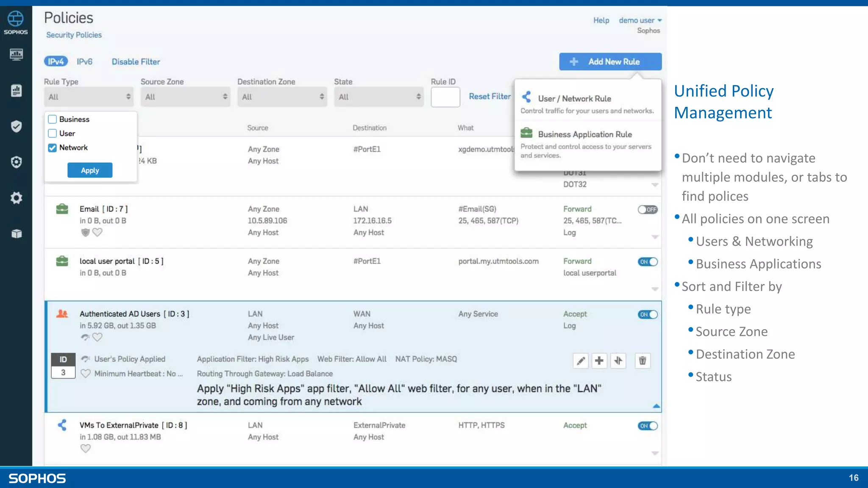Switch to the IPv6 tab
Viewport: 868px width, 488px height.
coord(84,61)
